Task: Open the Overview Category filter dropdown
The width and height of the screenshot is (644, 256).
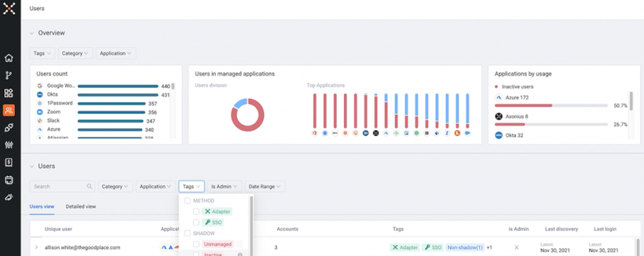Action: (75, 53)
